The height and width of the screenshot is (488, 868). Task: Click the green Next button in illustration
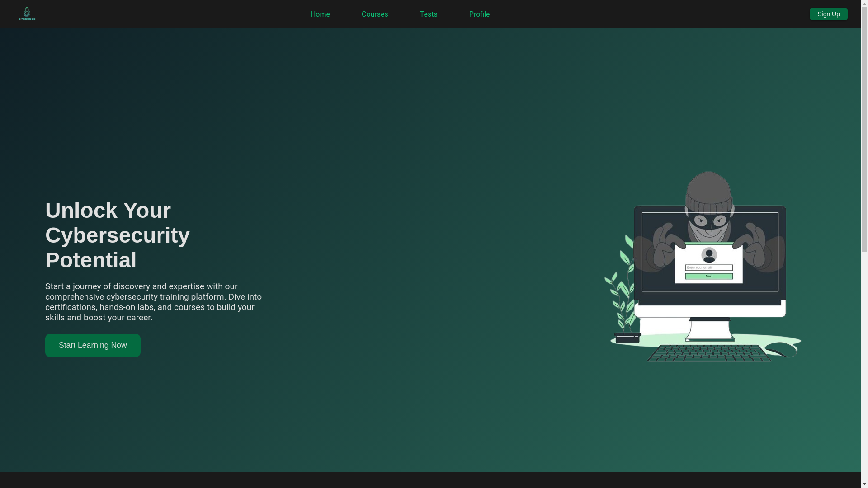tap(709, 276)
